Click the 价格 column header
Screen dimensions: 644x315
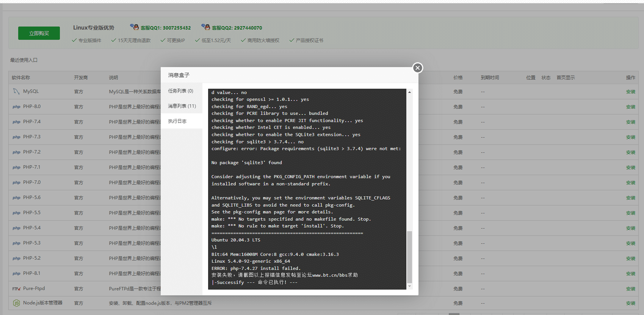(458, 78)
